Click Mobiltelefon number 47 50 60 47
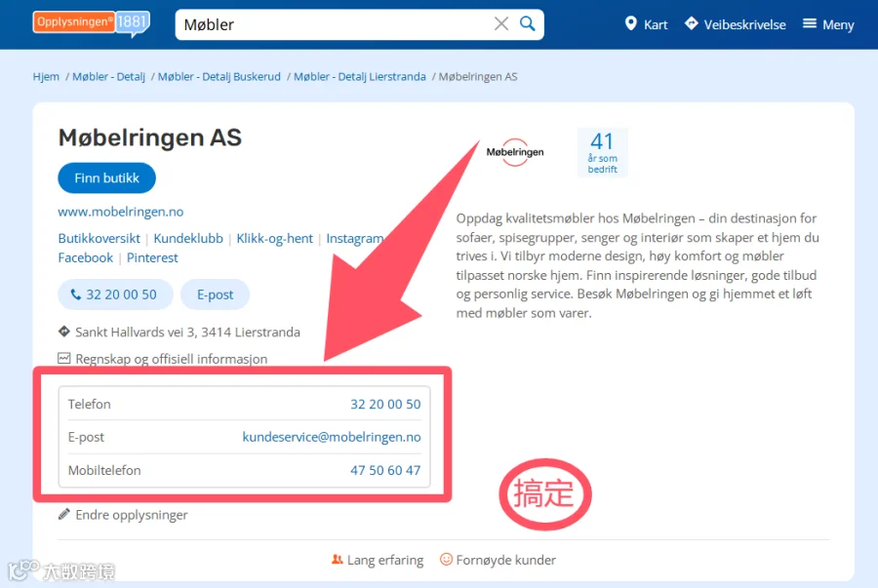This screenshot has width=878, height=588. (x=385, y=470)
